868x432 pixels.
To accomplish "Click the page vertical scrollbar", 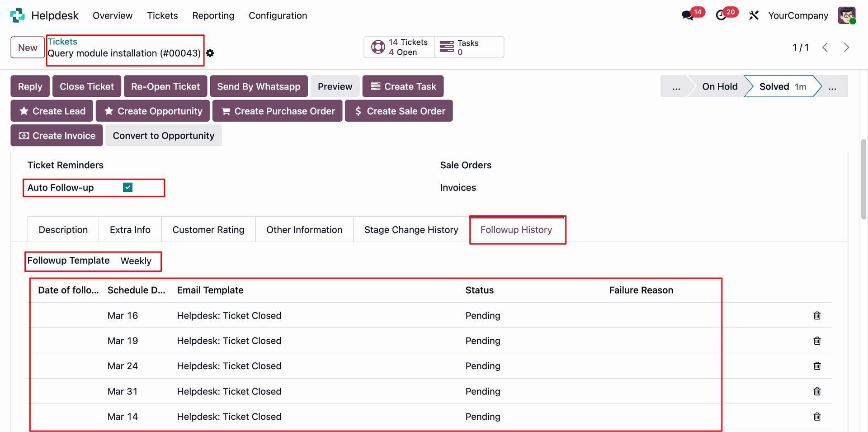I will (x=863, y=181).
